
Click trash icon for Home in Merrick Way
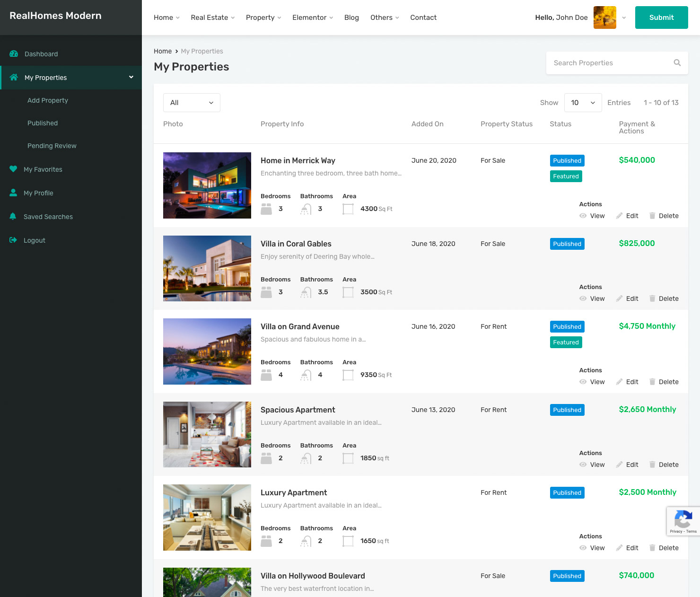652,216
